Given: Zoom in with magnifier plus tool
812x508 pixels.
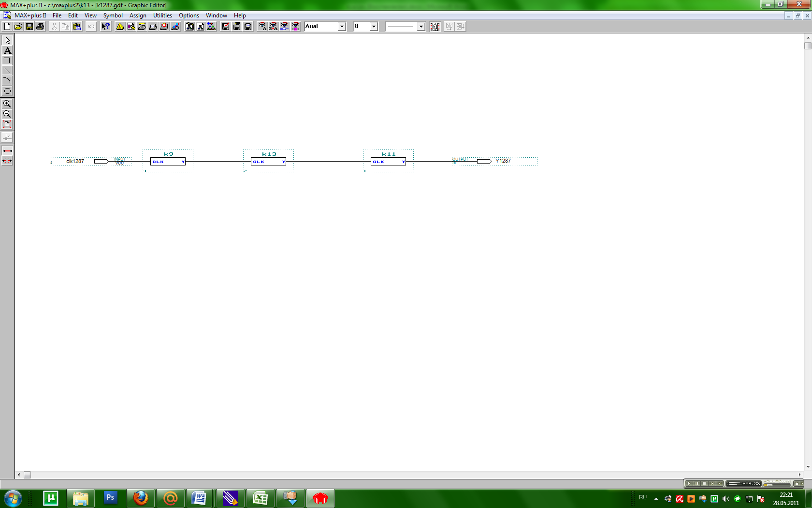Looking at the screenshot, I should 7,104.
